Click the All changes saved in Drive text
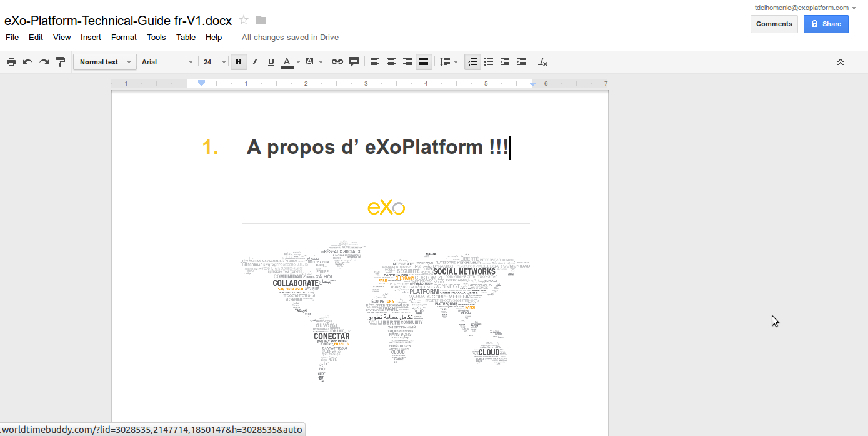 pyautogui.click(x=290, y=37)
